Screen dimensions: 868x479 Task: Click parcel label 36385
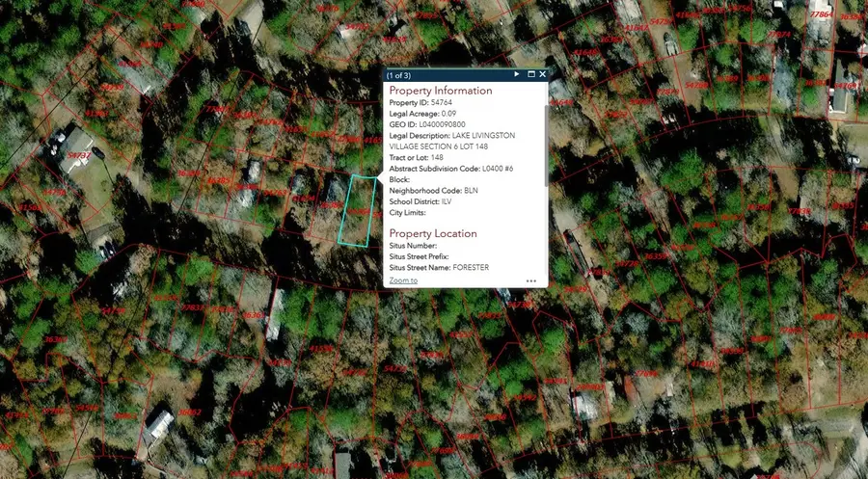[x=219, y=180]
